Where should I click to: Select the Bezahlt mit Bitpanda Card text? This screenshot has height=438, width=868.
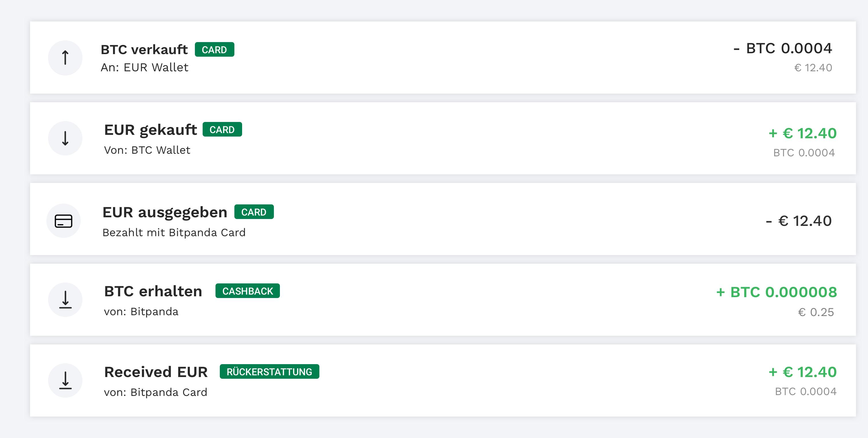point(173,232)
